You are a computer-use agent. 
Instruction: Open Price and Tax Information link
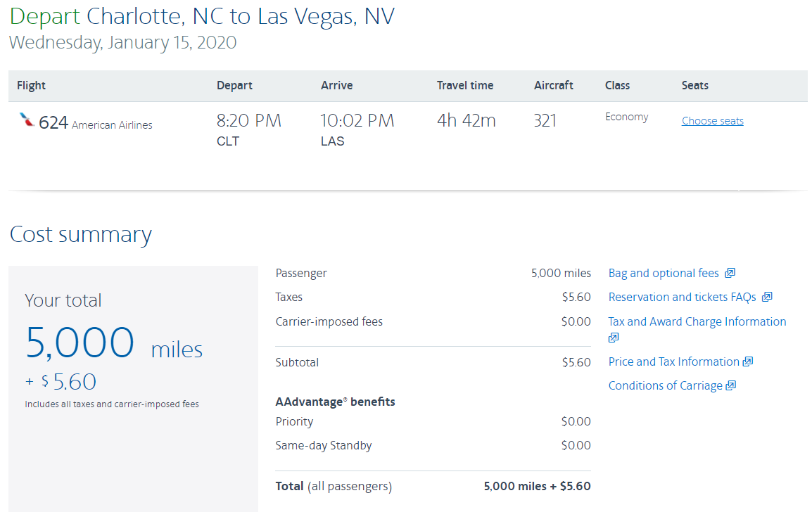click(673, 362)
